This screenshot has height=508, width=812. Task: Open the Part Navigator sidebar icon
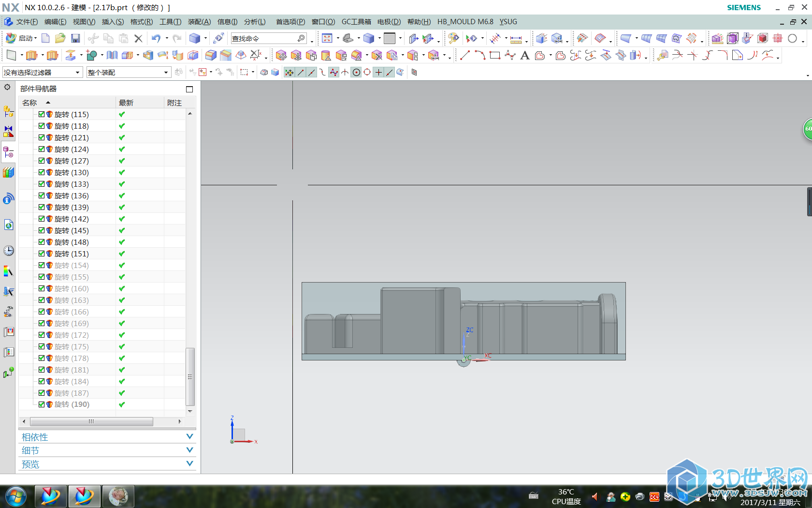[9, 153]
